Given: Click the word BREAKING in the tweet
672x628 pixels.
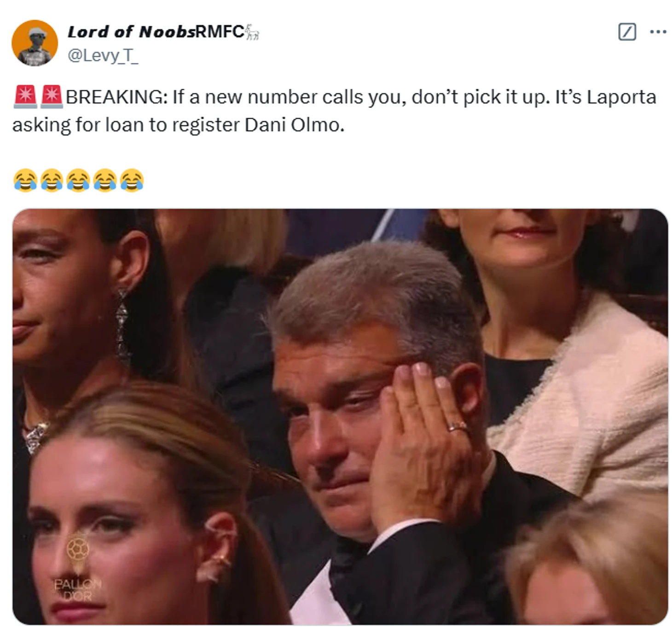Looking at the screenshot, I should (117, 97).
